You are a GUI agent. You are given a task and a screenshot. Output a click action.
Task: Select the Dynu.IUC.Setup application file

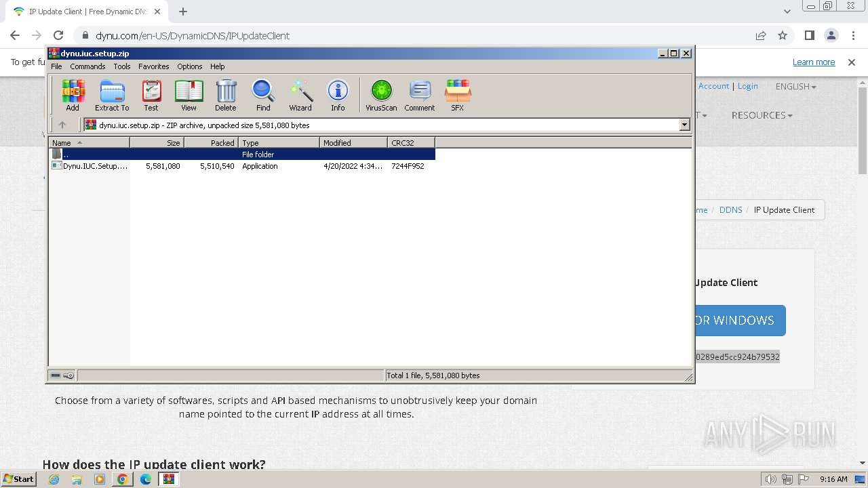pos(90,166)
